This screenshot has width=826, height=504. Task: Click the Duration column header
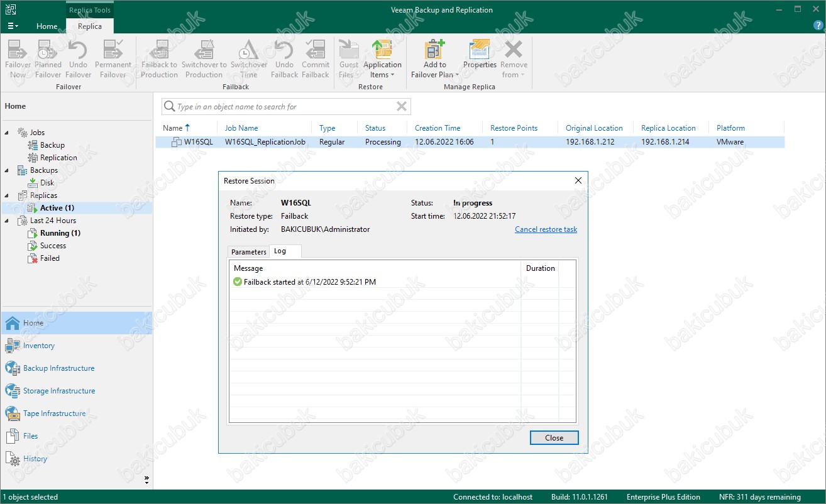pos(541,268)
